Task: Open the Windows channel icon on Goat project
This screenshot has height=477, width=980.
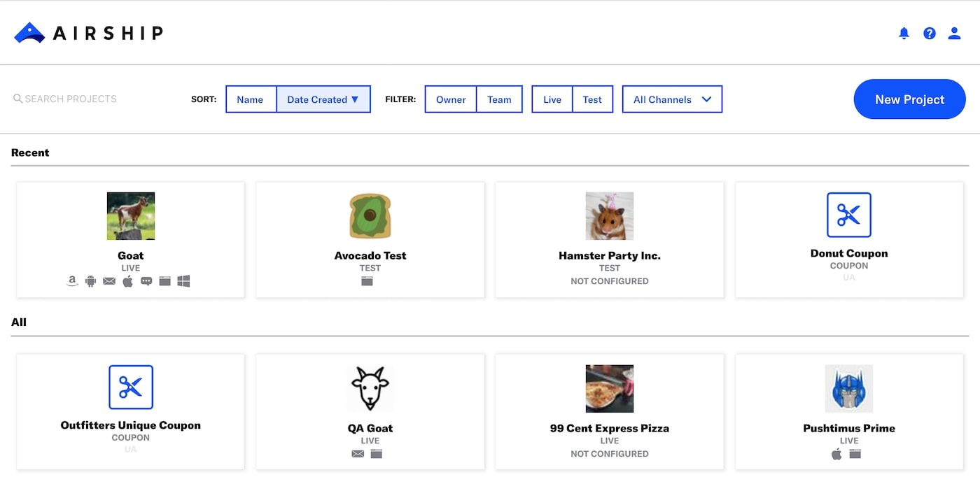Action: click(183, 280)
